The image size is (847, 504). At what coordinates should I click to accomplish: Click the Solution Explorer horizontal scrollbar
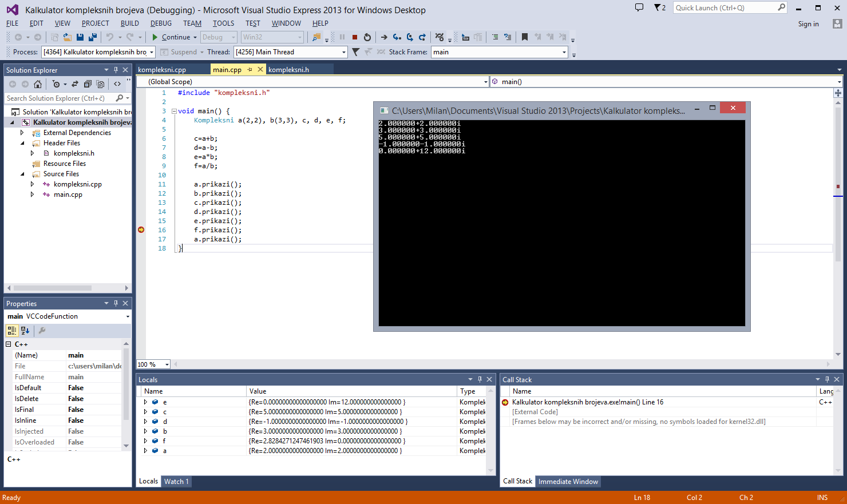53,288
